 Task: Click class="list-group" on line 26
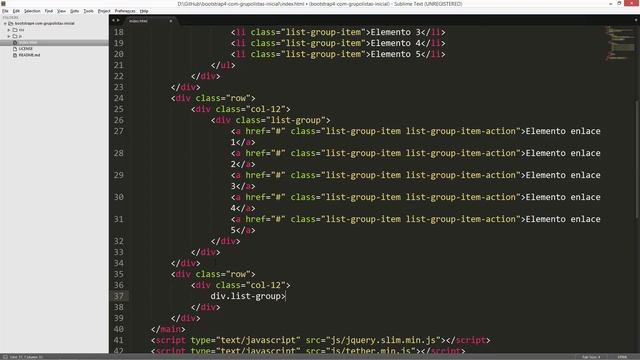(x=280, y=120)
